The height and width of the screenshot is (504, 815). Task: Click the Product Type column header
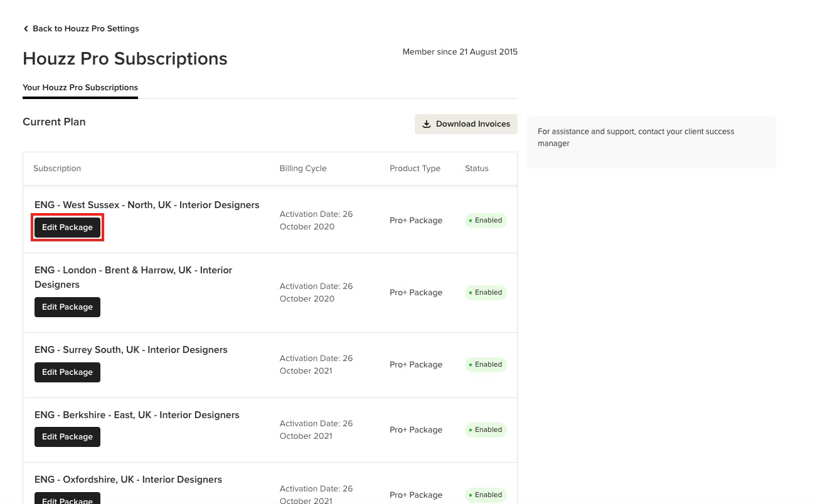(x=415, y=169)
